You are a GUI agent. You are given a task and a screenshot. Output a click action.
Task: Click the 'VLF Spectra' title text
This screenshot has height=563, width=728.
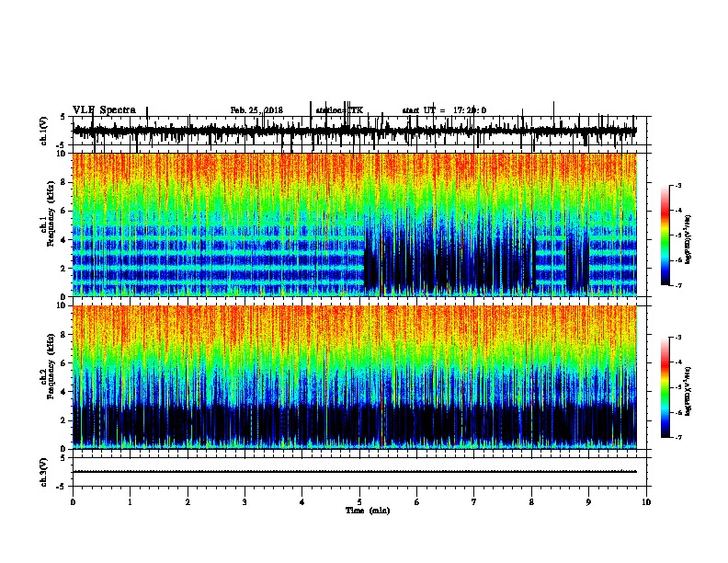pyautogui.click(x=104, y=109)
